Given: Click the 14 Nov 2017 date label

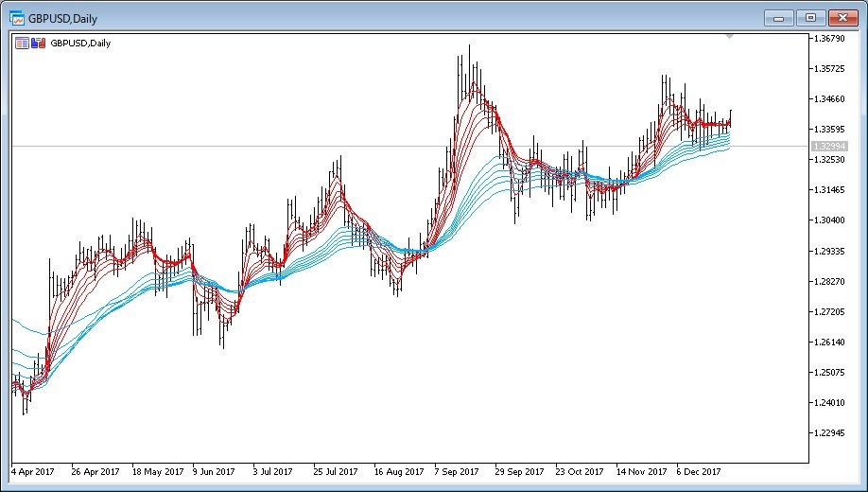Looking at the screenshot, I should click(x=642, y=472).
